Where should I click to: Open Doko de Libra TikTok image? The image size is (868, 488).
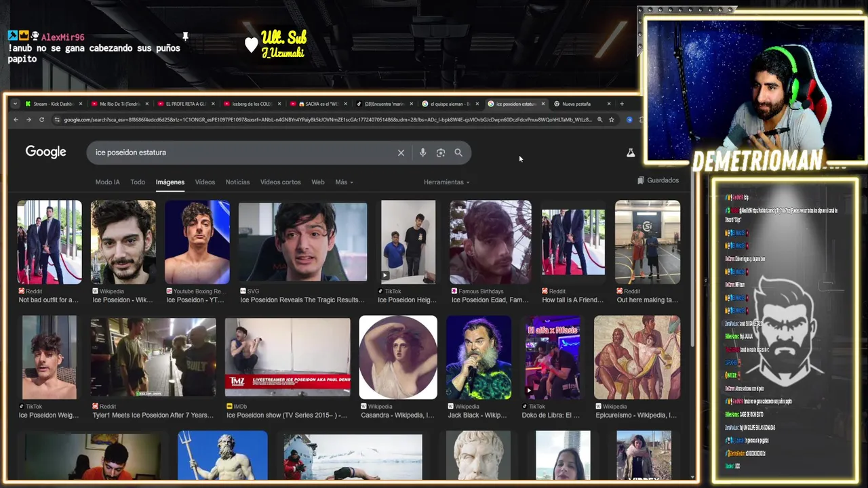pyautogui.click(x=553, y=357)
